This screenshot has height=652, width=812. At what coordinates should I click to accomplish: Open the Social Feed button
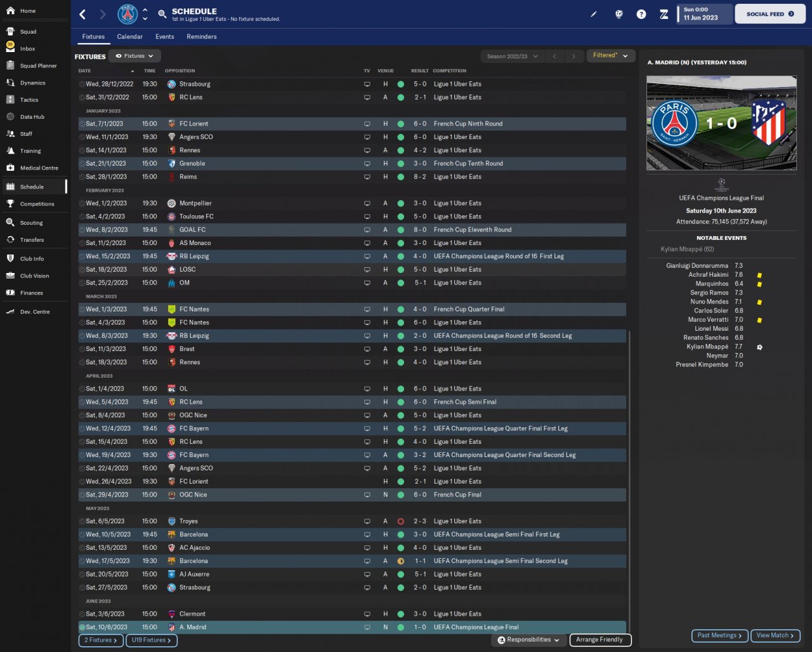769,14
